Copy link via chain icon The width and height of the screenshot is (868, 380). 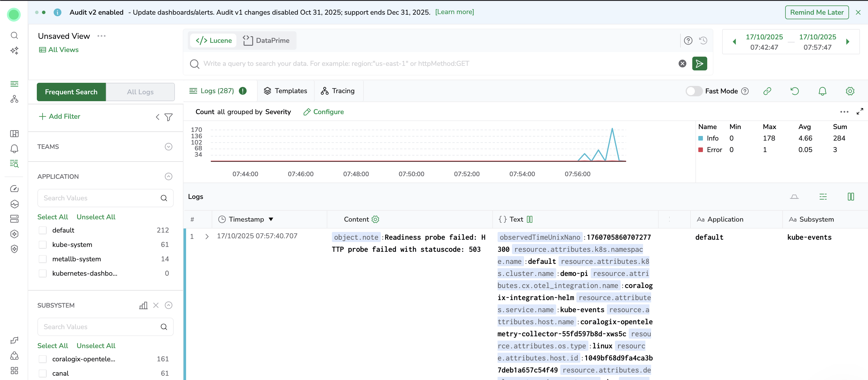click(x=767, y=91)
